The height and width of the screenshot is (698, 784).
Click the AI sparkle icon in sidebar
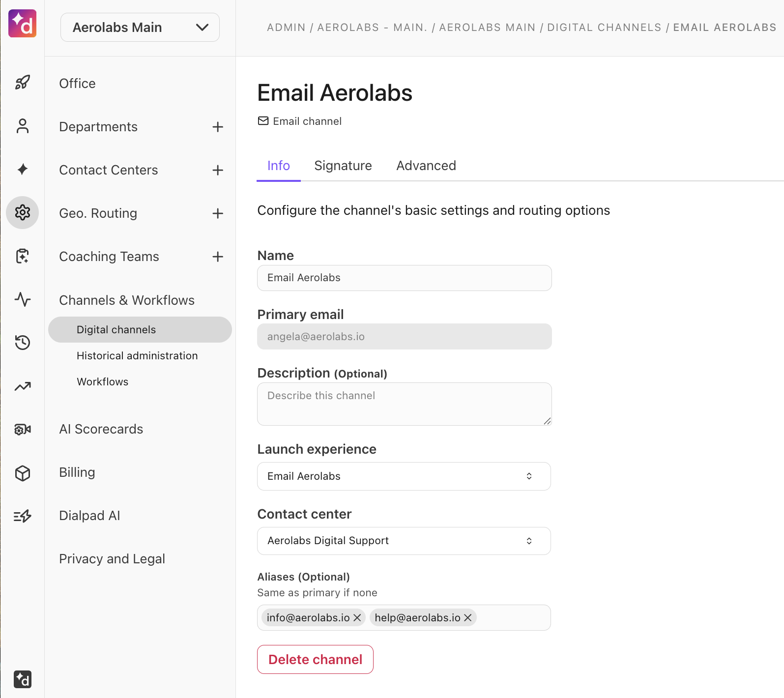pyautogui.click(x=23, y=169)
